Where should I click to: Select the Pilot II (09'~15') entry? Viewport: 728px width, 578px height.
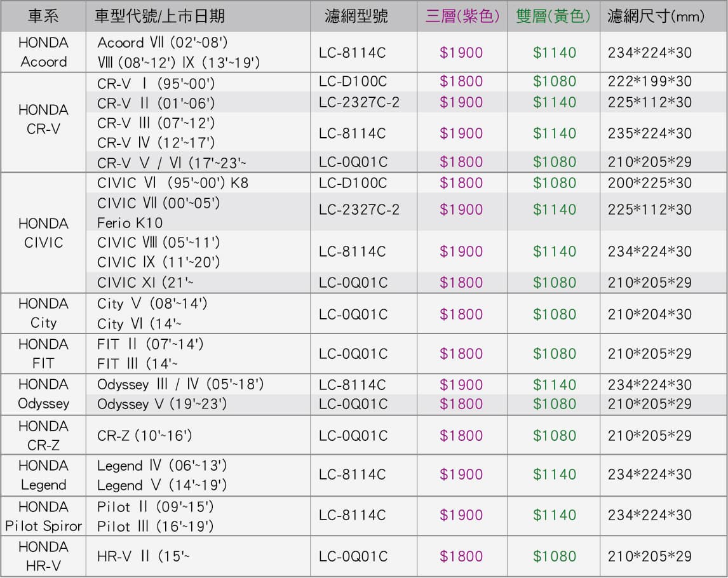(156, 506)
